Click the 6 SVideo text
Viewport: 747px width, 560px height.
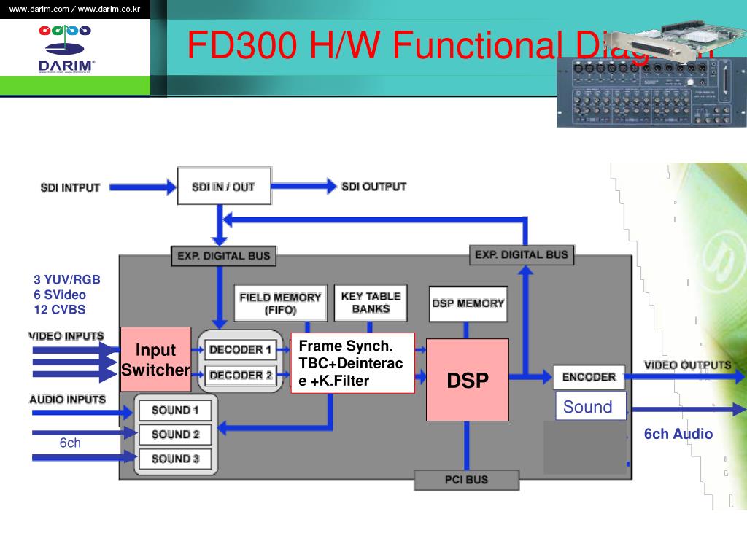pyautogui.click(x=60, y=295)
